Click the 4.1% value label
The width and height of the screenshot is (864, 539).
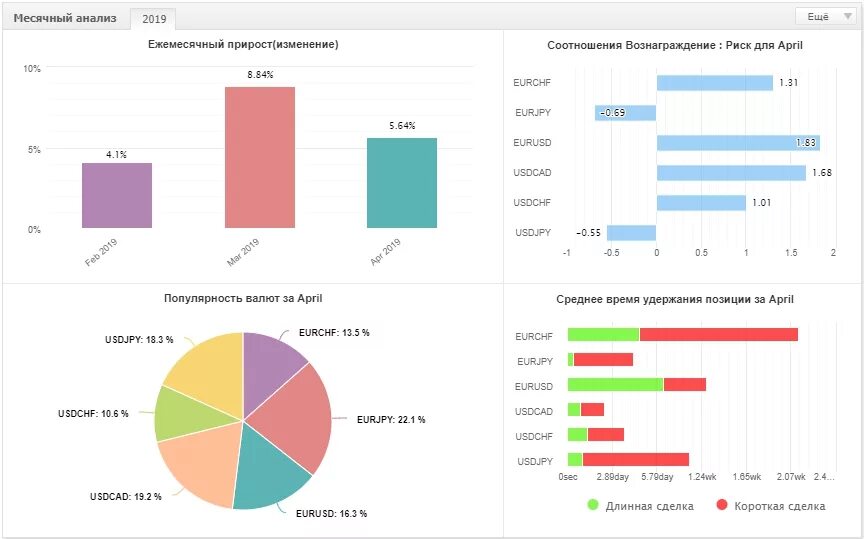116,155
